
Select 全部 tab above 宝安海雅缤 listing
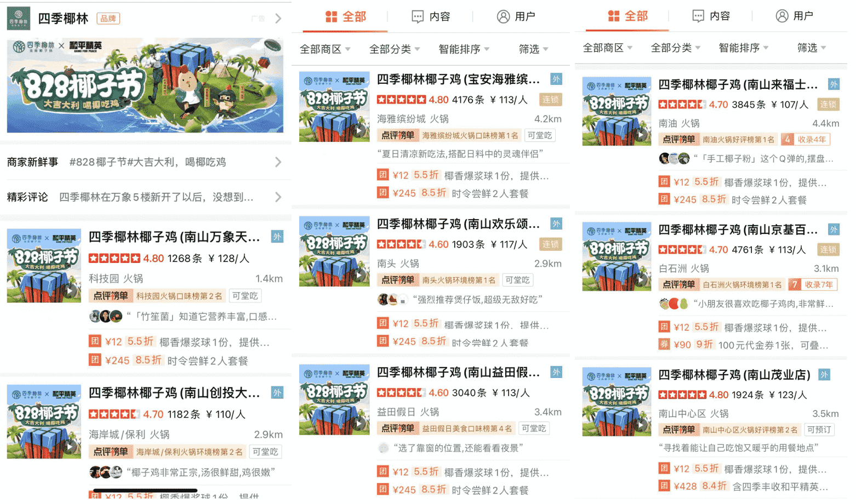[x=345, y=16]
